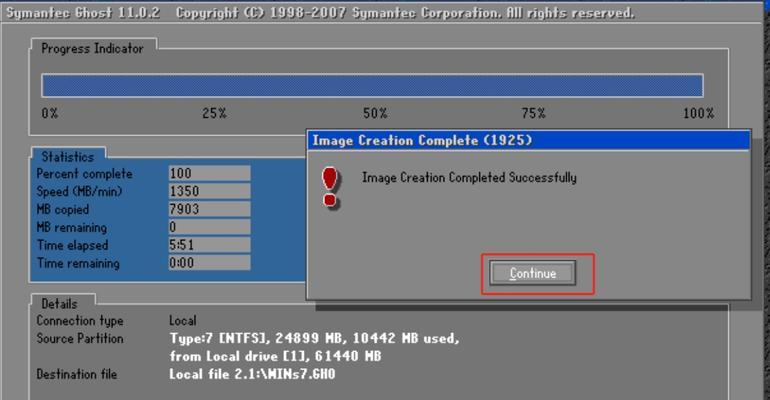Click the destination path 'Local file 2.1:\WINs7.GHO'

click(252, 374)
